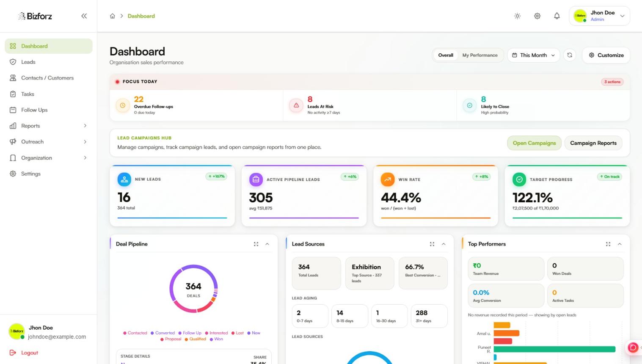The width and height of the screenshot is (642, 364).
Task: Click the New Leads card icon
Action: [x=124, y=179]
